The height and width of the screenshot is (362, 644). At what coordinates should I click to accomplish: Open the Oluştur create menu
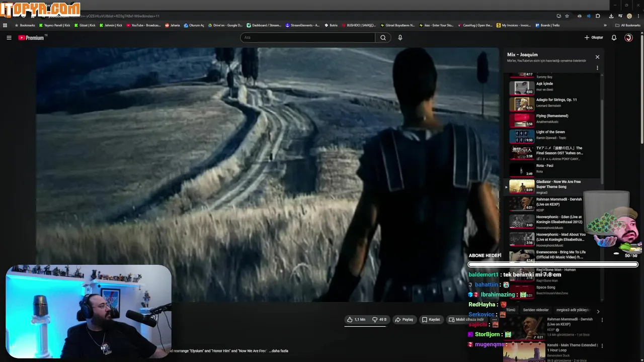(x=594, y=38)
